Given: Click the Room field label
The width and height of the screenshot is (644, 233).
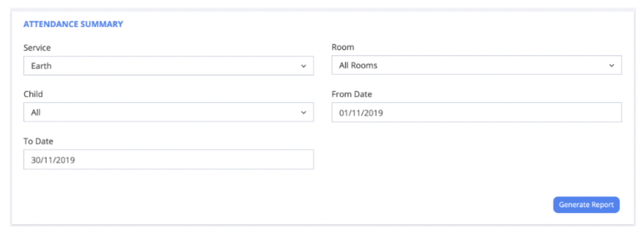Looking at the screenshot, I should pyautogui.click(x=343, y=47).
